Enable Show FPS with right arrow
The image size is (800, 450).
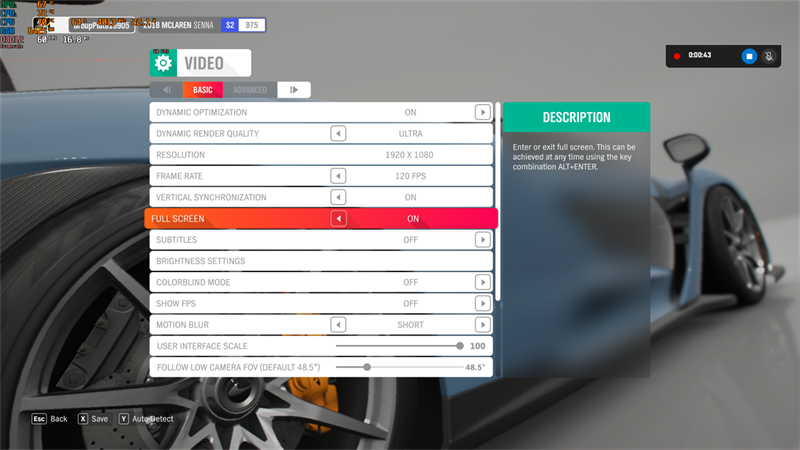tap(483, 304)
